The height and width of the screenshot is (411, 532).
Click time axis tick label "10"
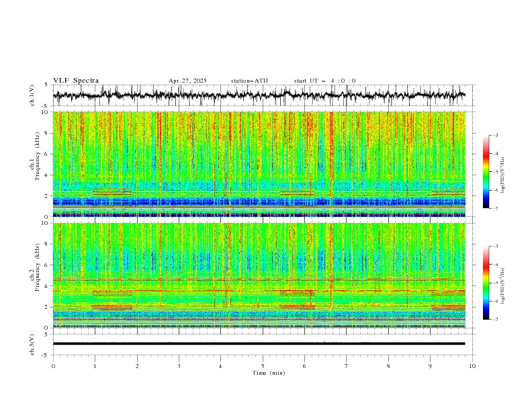pos(472,366)
